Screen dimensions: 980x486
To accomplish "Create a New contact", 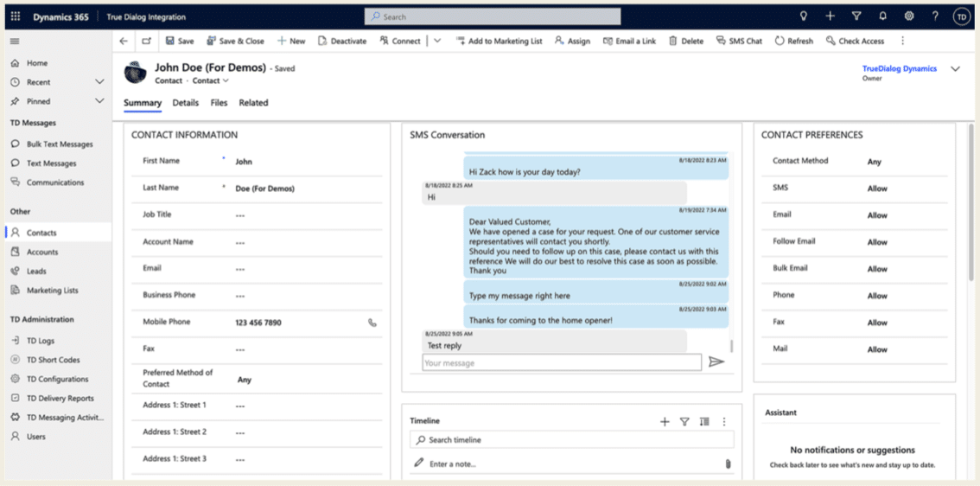I will (291, 42).
